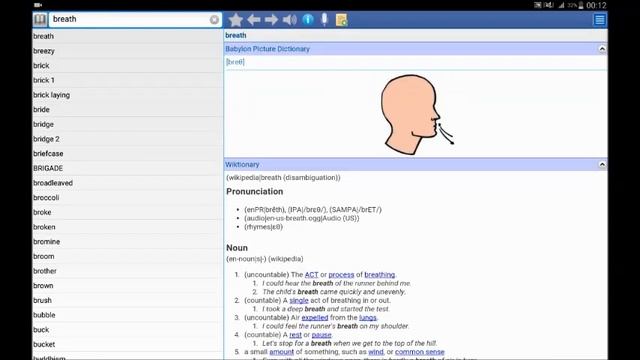This screenshot has width=640, height=360.
Task: Select 'BRIGADE' in the word list
Action: [x=127, y=169]
